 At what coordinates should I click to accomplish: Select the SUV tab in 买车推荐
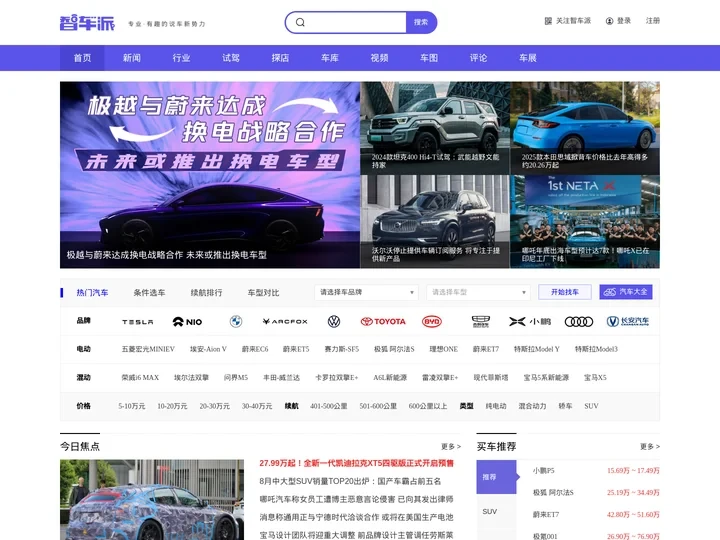(496, 511)
